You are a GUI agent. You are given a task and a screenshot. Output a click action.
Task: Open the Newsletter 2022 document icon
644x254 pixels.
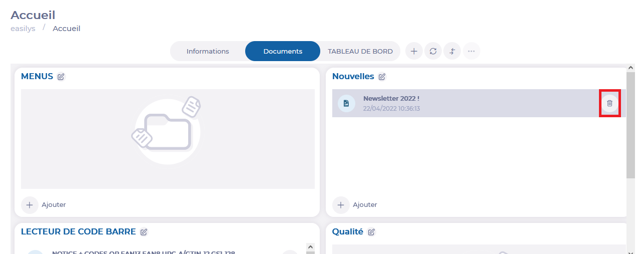(346, 103)
